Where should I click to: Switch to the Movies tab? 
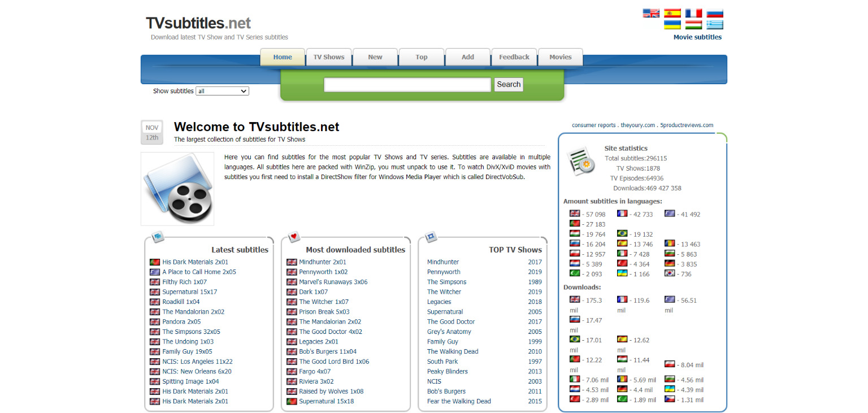click(x=561, y=57)
